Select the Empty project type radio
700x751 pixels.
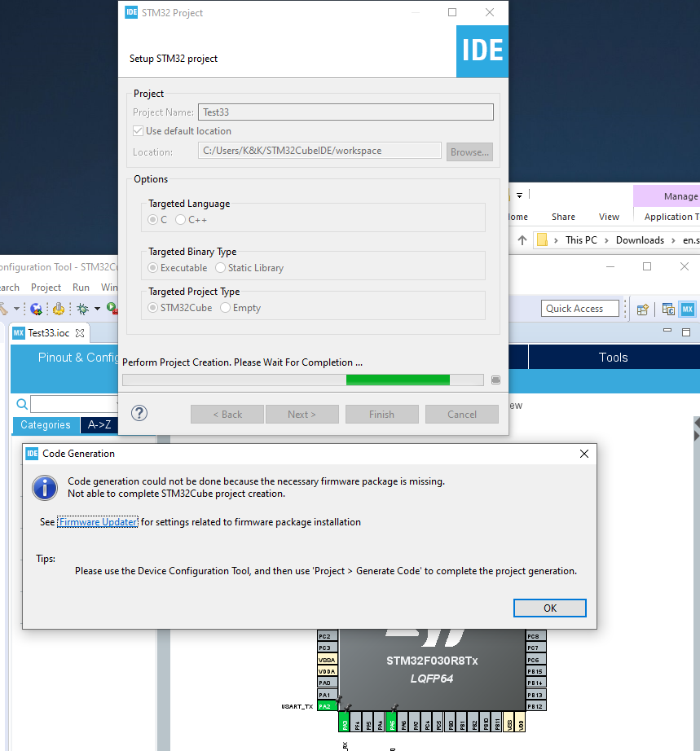tap(225, 308)
